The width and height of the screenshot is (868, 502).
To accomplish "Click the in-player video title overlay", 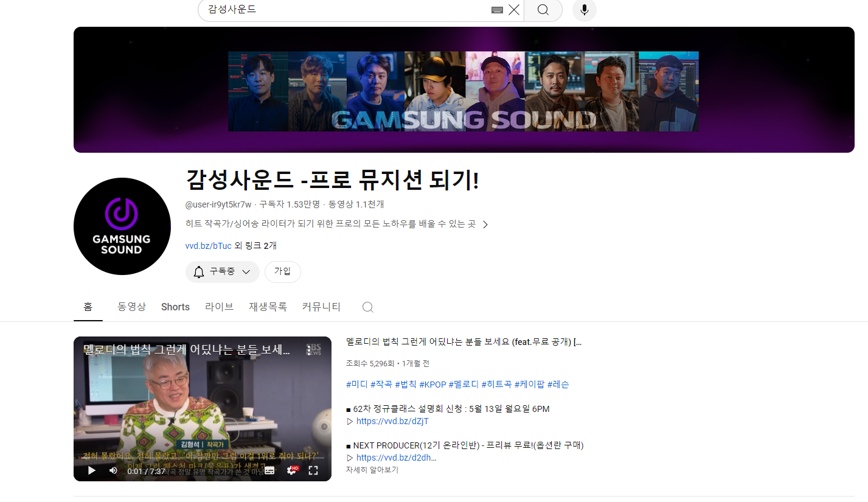I will (x=187, y=350).
